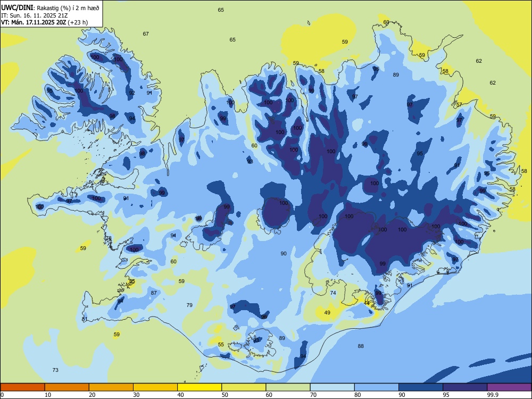
Task: Click the legend scale label 70
Action: click(x=313, y=395)
